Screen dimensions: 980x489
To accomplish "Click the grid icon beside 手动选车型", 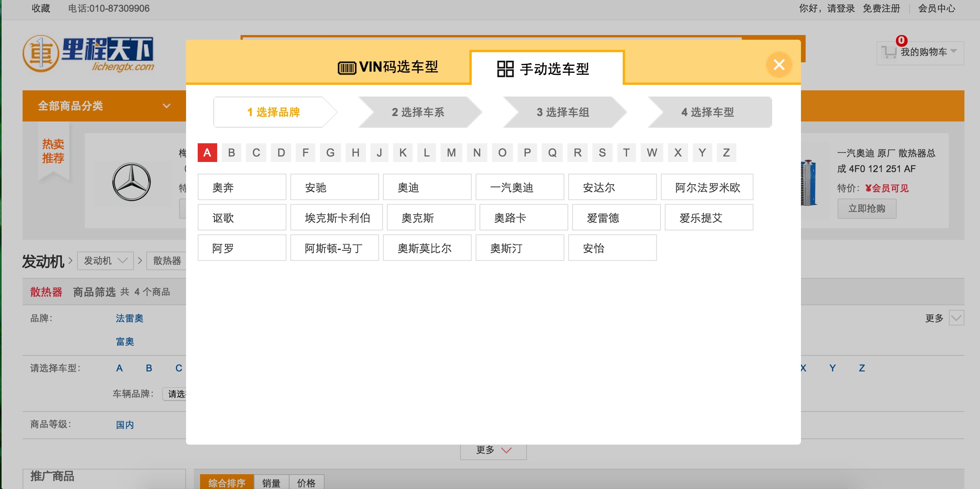I will pos(506,69).
